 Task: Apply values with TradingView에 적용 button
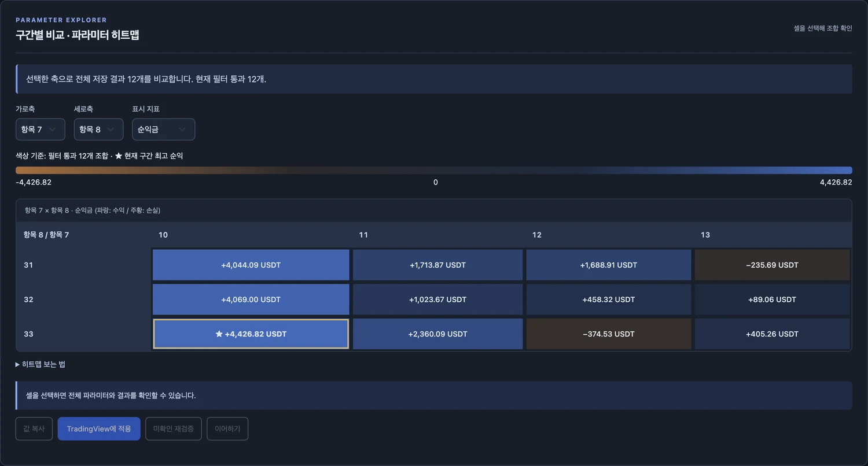coord(99,429)
